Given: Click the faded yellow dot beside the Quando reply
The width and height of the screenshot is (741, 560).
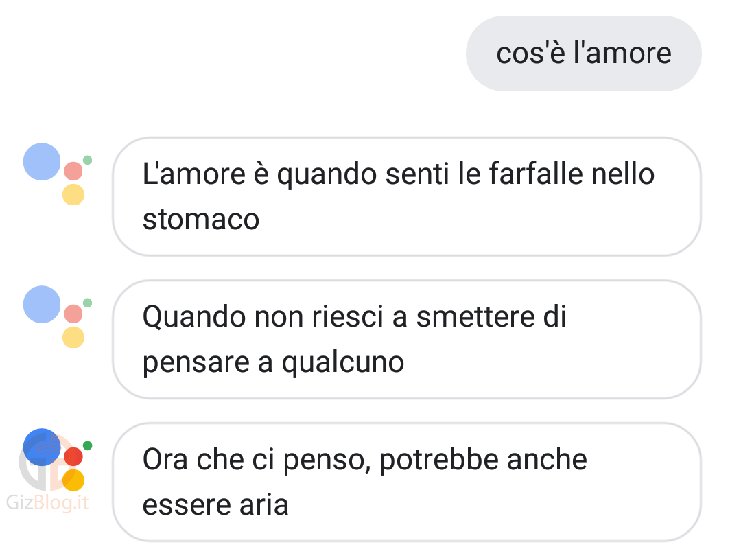Looking at the screenshot, I should click(73, 338).
